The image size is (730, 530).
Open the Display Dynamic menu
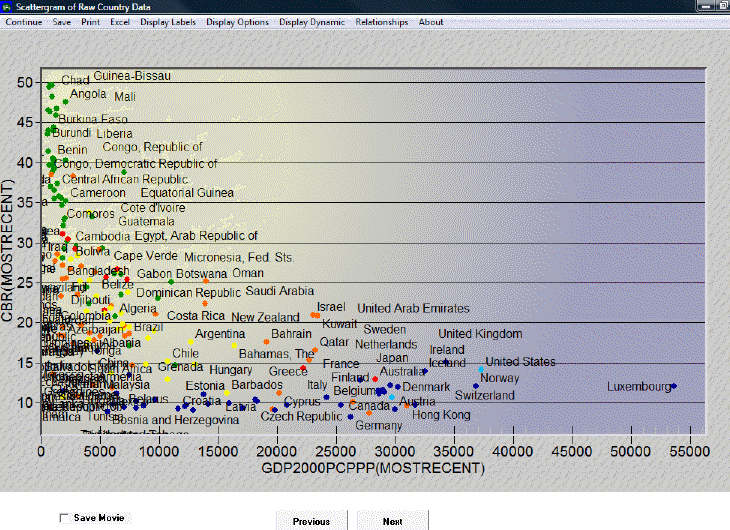[312, 22]
